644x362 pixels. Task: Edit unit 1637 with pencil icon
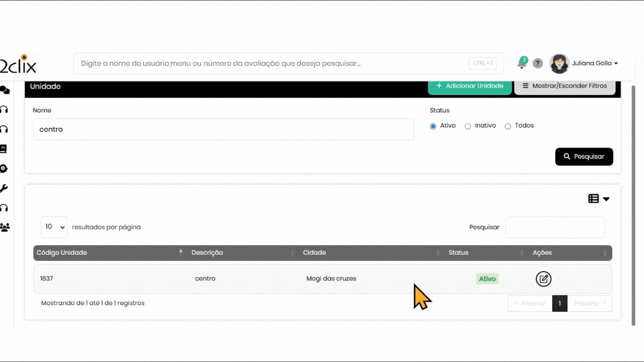(x=543, y=279)
